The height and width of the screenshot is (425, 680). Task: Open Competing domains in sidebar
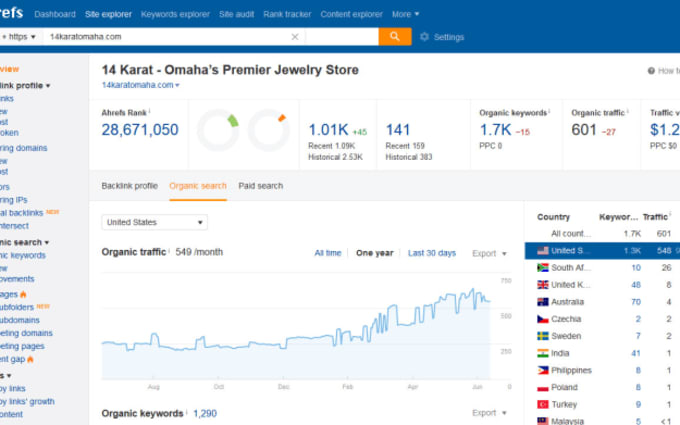26,333
